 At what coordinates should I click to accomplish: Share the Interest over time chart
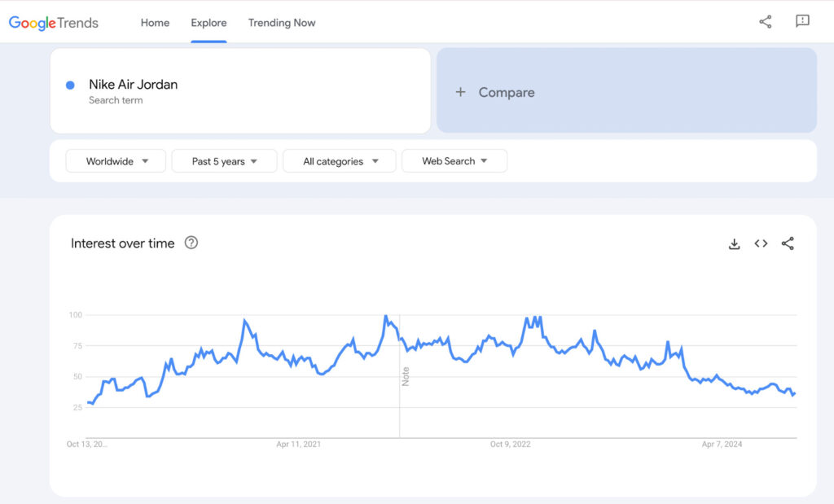pyautogui.click(x=788, y=243)
